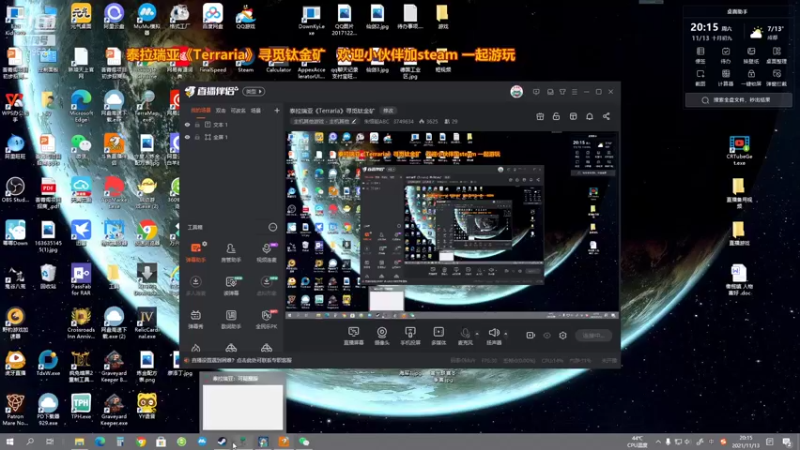Image resolution: width=800 pixels, height=450 pixels.
Task: Switch to 我的场景 scene tab
Action: click(x=201, y=110)
